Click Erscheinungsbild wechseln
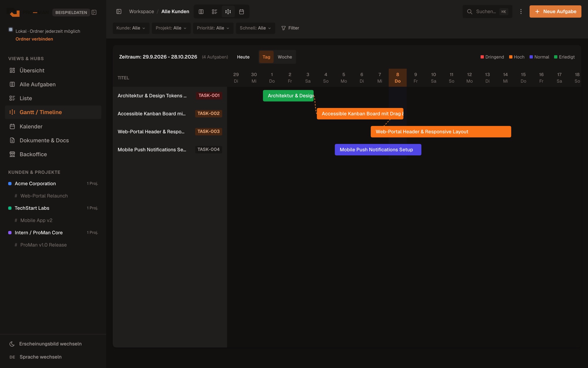This screenshot has width=588, height=368. (53, 344)
